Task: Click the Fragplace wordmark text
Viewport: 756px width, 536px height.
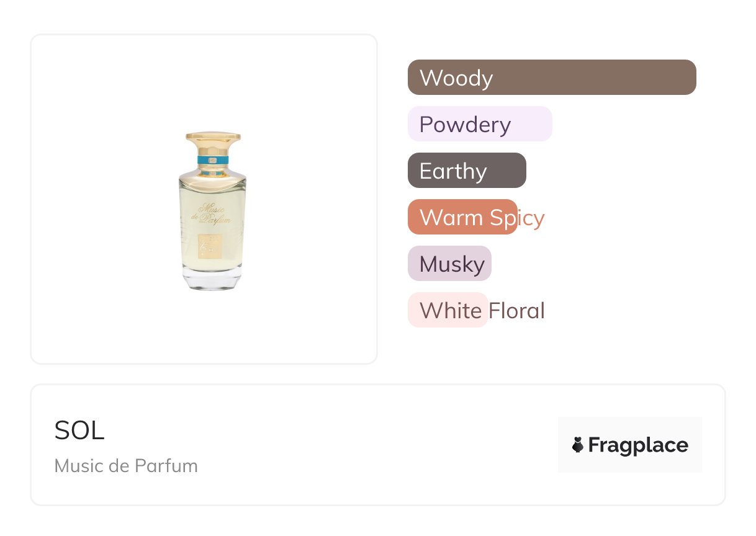Action: pyautogui.click(x=638, y=445)
